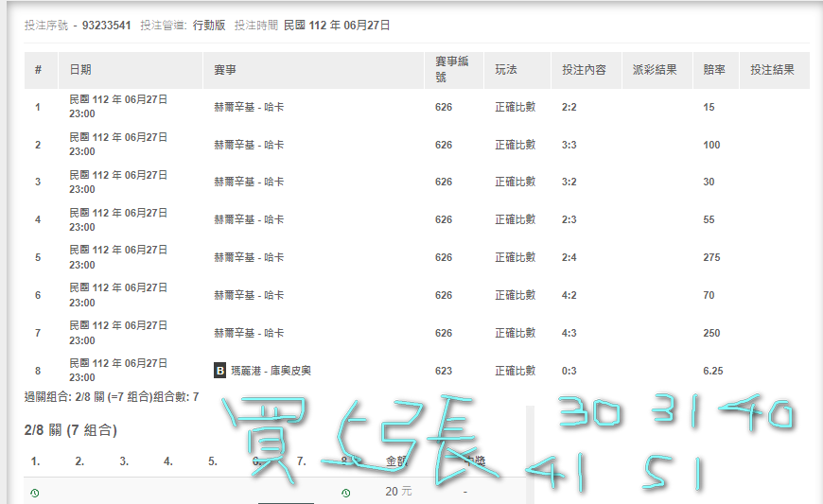Screen dimensions: 823x504
Task: Click odds value 55 in the 2:3 row
Action: [x=709, y=219]
